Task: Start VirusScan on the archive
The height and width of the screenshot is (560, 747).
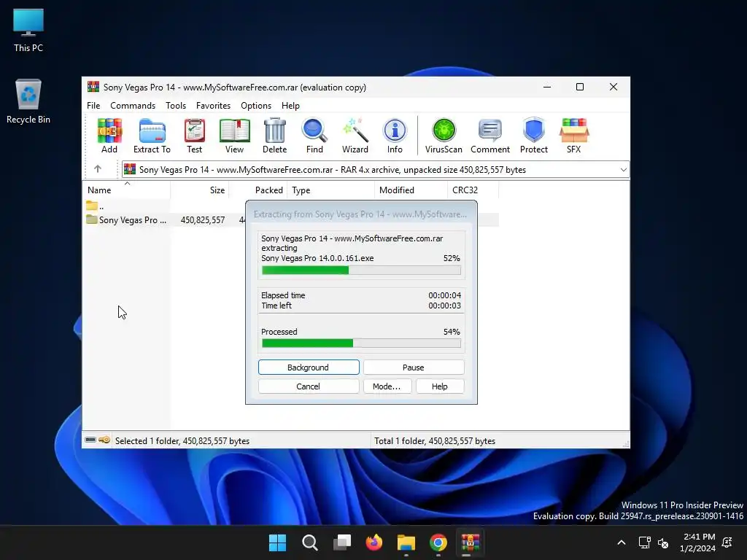Action: click(444, 136)
